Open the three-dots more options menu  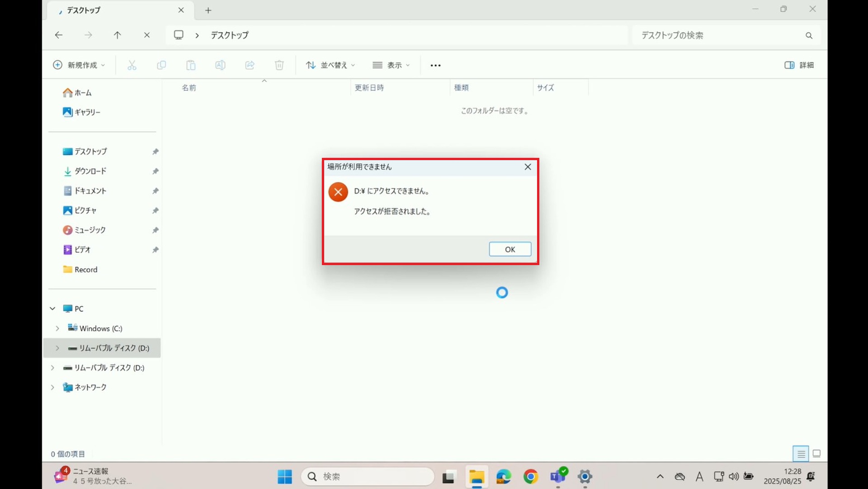[x=435, y=65]
